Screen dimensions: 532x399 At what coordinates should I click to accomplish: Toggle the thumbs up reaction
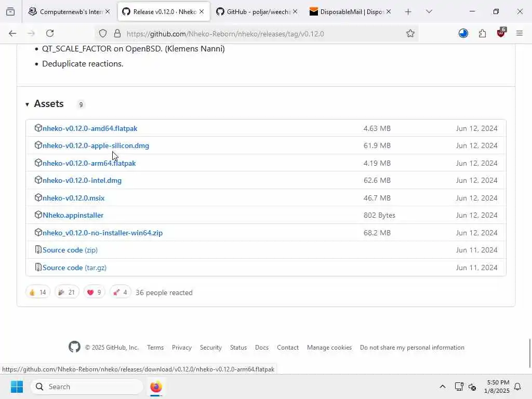(37, 292)
